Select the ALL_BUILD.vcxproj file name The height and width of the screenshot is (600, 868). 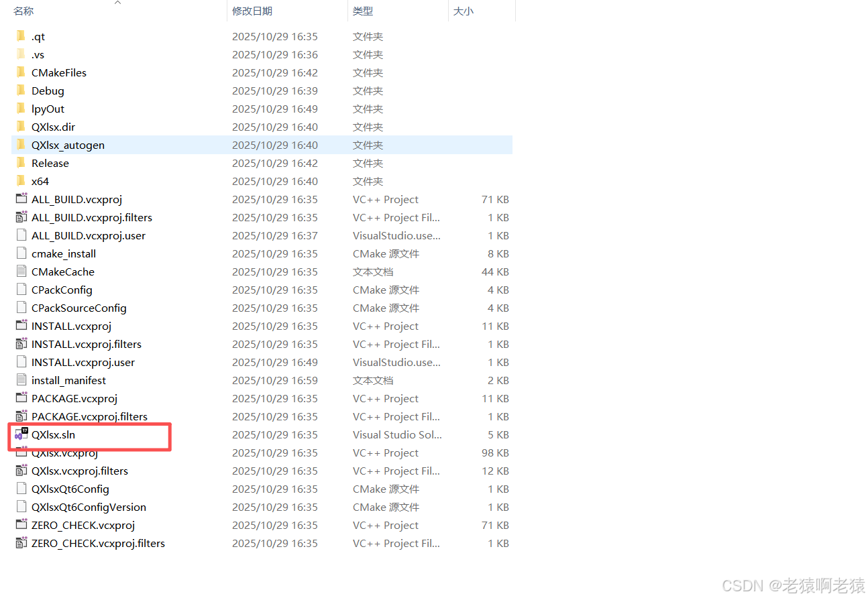coord(76,199)
